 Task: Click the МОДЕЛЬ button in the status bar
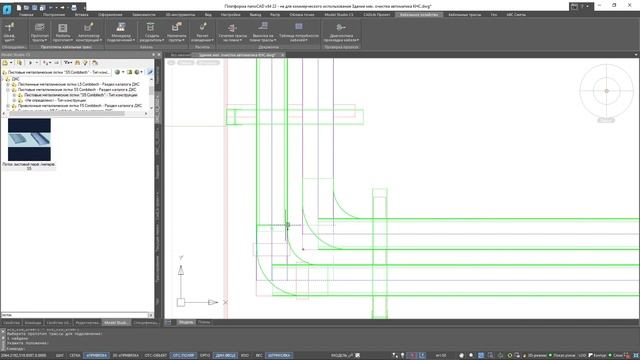pyautogui.click(x=339, y=356)
